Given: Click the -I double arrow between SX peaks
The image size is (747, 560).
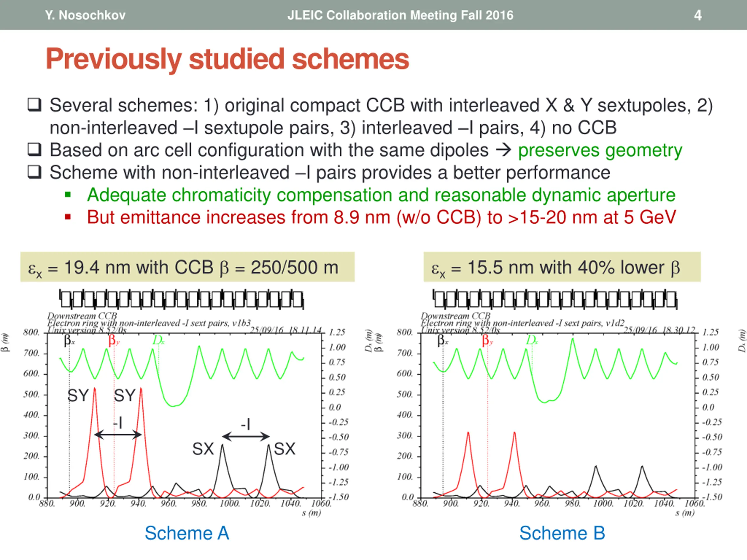Looking at the screenshot, I should 246,437.
